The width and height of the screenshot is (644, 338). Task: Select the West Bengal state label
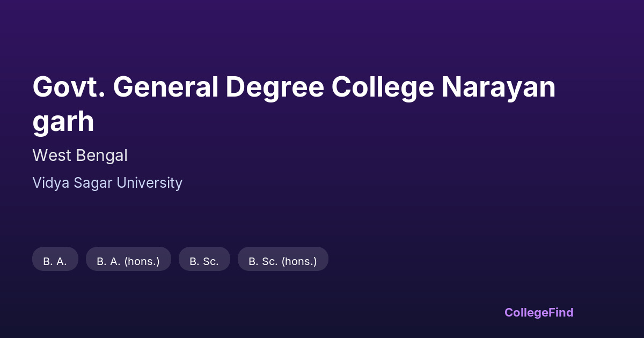(x=80, y=156)
